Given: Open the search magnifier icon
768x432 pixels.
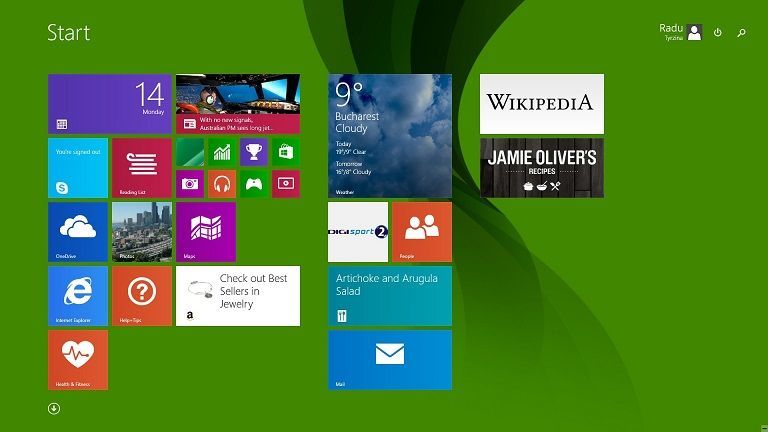Looking at the screenshot, I should 742,33.
